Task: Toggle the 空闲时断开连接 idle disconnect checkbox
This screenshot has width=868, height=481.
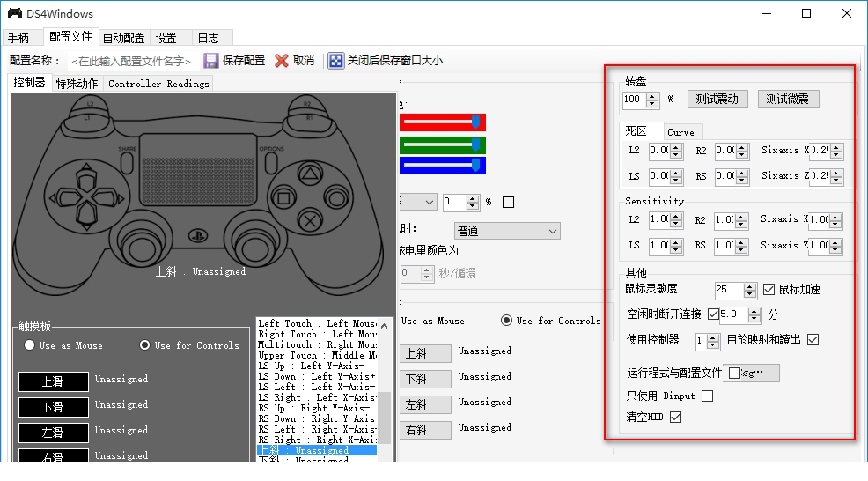Action: tap(713, 314)
